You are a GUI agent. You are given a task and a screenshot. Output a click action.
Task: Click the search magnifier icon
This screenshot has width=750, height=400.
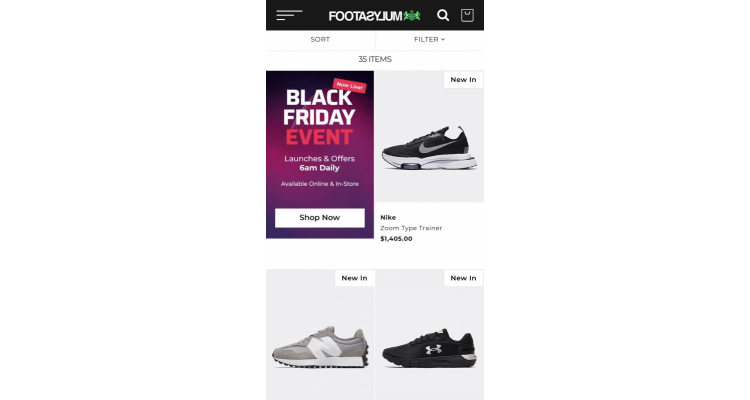pos(443,15)
